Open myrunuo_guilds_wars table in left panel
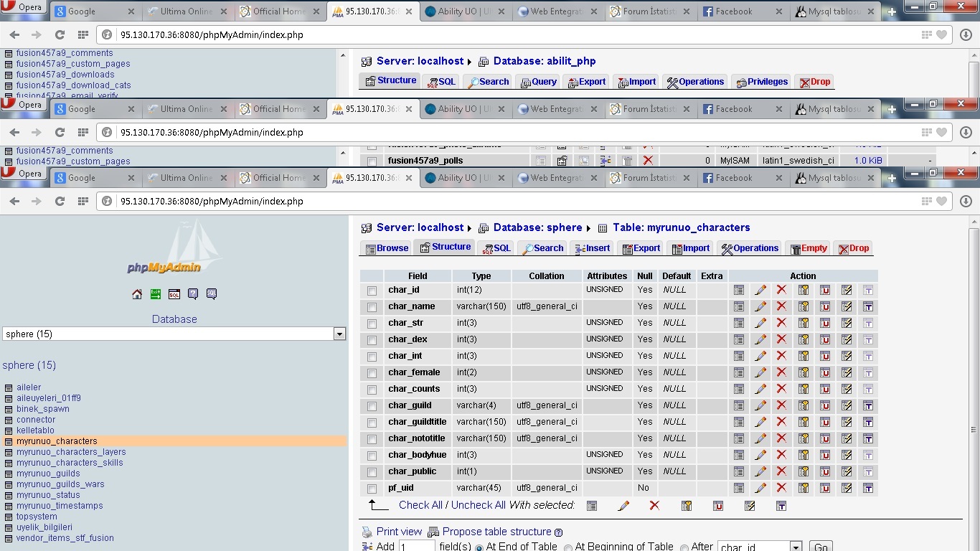The height and width of the screenshot is (551, 980). coord(60,484)
